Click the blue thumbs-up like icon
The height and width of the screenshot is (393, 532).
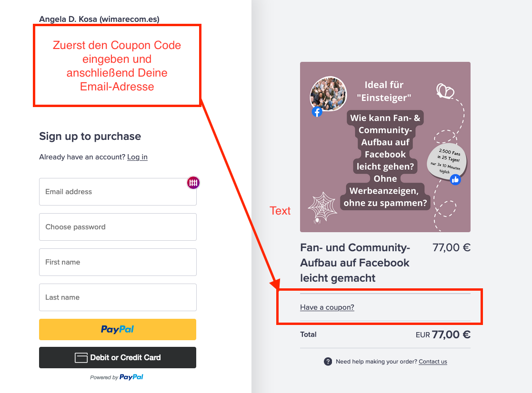(455, 179)
